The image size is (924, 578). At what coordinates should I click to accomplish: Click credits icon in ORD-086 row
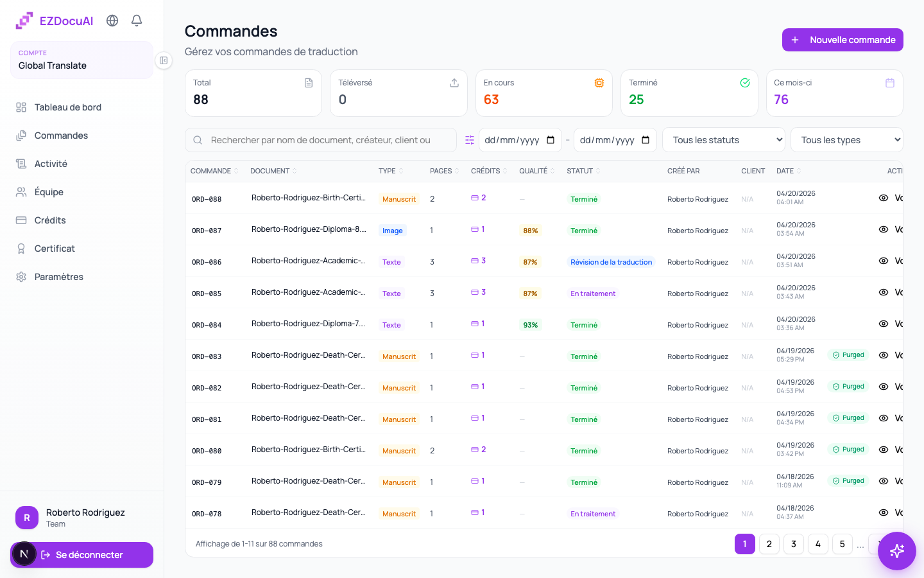(474, 261)
